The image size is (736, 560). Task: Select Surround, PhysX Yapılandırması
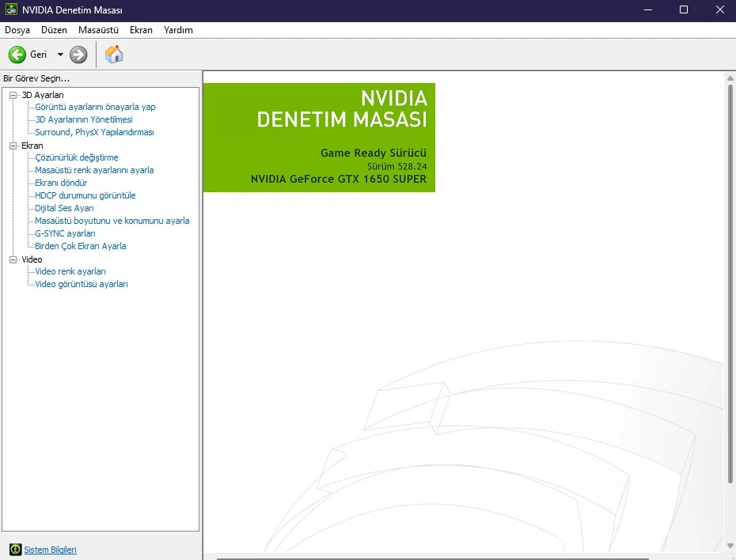point(94,132)
